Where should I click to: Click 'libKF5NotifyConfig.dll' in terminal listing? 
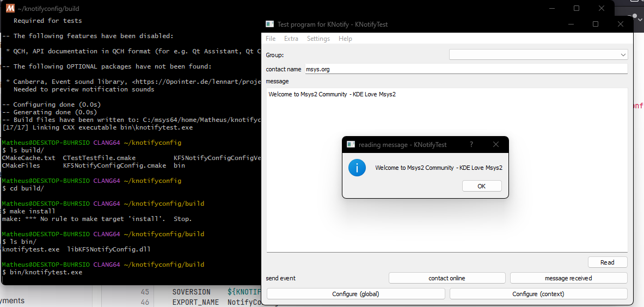[x=108, y=249]
